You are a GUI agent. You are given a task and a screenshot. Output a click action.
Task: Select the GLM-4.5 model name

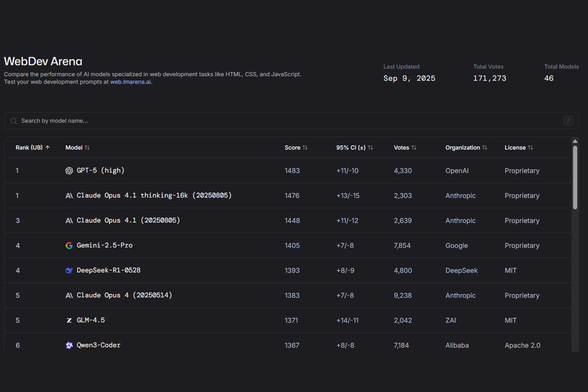coord(91,320)
